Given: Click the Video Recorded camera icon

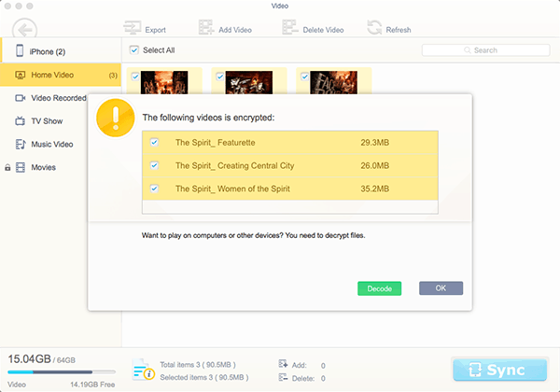Looking at the screenshot, I should 20,98.
